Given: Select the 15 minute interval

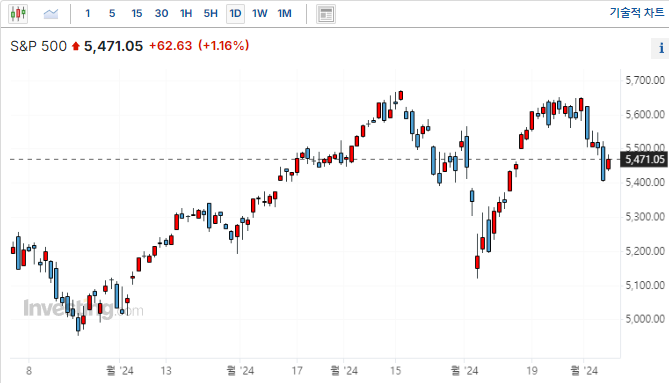Looking at the screenshot, I should click(137, 14).
